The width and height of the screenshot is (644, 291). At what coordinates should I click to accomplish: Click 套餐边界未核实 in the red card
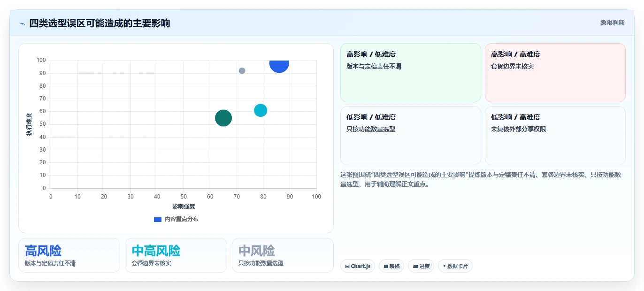pyautogui.click(x=512, y=66)
